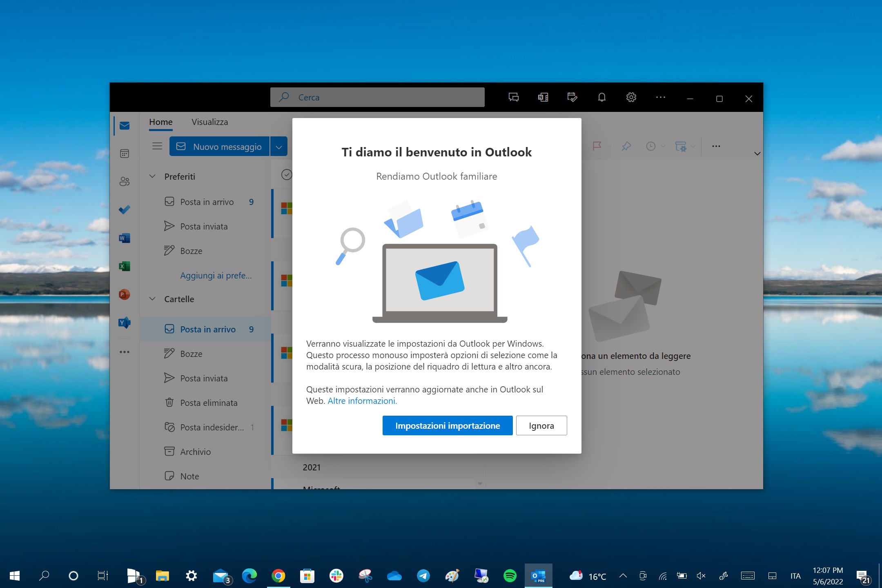The image size is (882, 588).
Task: Open Windows Start menu
Action: 15,576
